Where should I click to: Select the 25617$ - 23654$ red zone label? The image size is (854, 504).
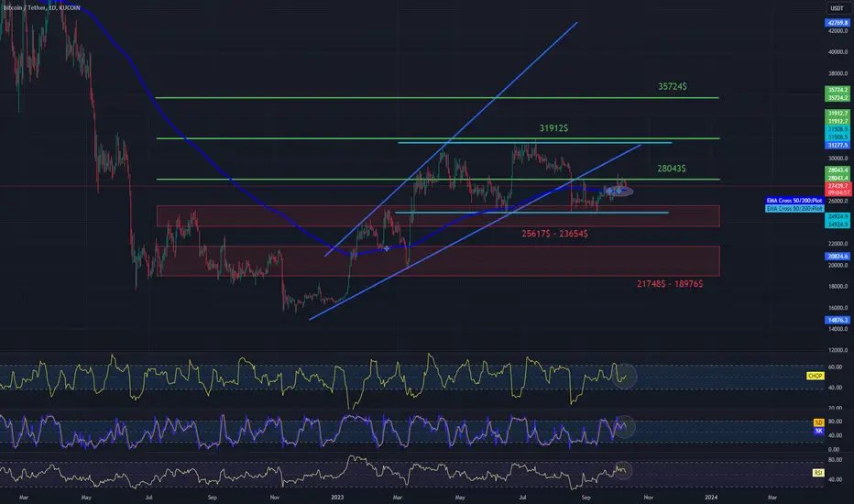[554, 234]
